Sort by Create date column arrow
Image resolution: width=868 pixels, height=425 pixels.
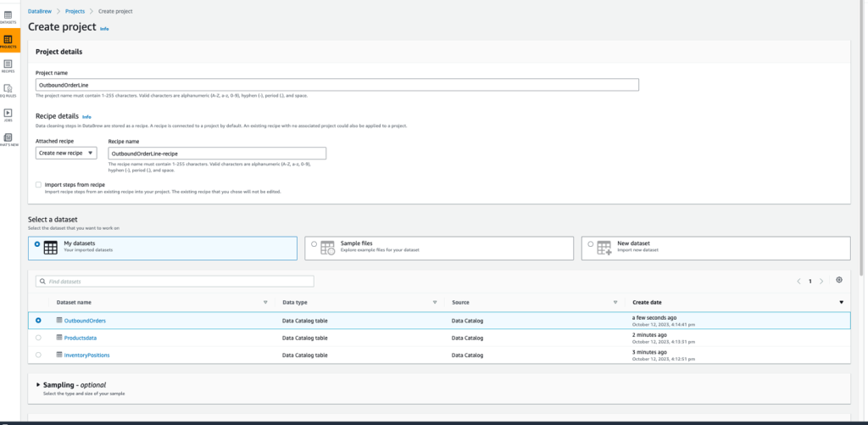point(842,303)
